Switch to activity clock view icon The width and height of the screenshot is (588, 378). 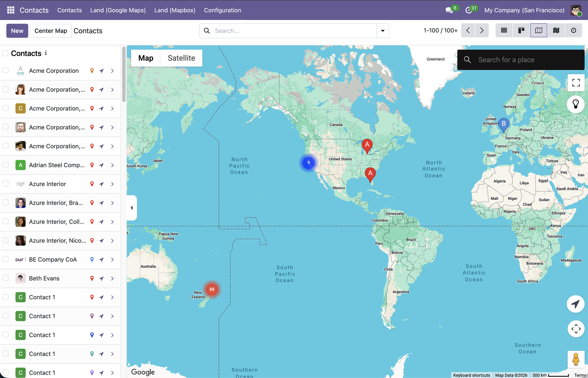tap(574, 30)
